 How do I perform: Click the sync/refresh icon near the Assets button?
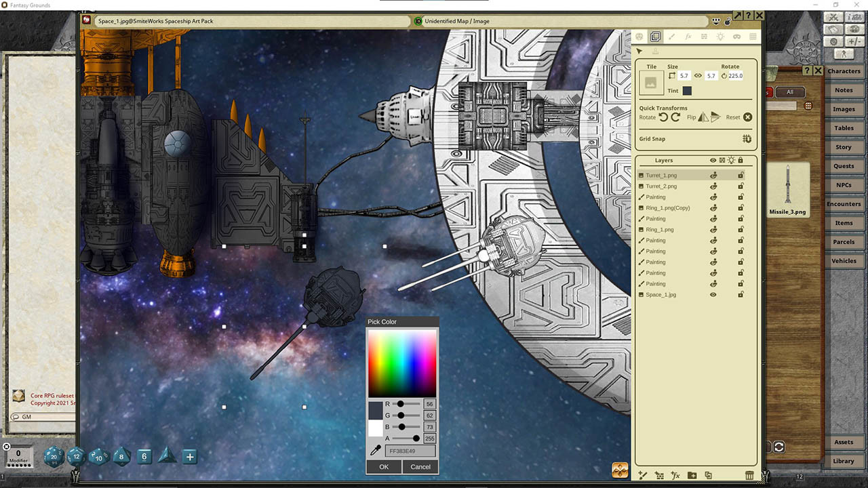tap(778, 446)
